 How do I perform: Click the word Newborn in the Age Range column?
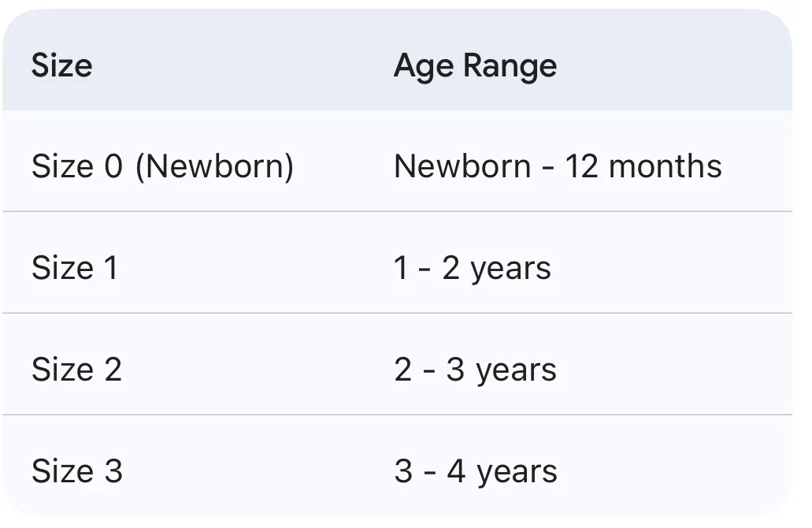[x=462, y=167]
